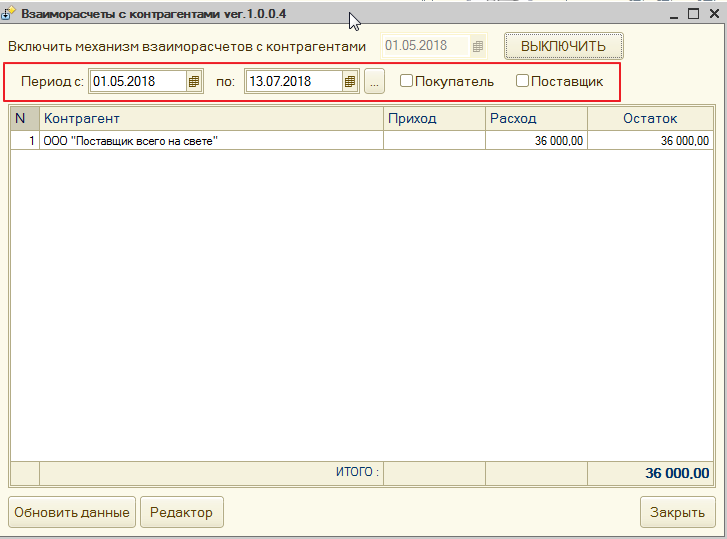Open calendar for period end date
727x539 pixels.
coord(350,82)
